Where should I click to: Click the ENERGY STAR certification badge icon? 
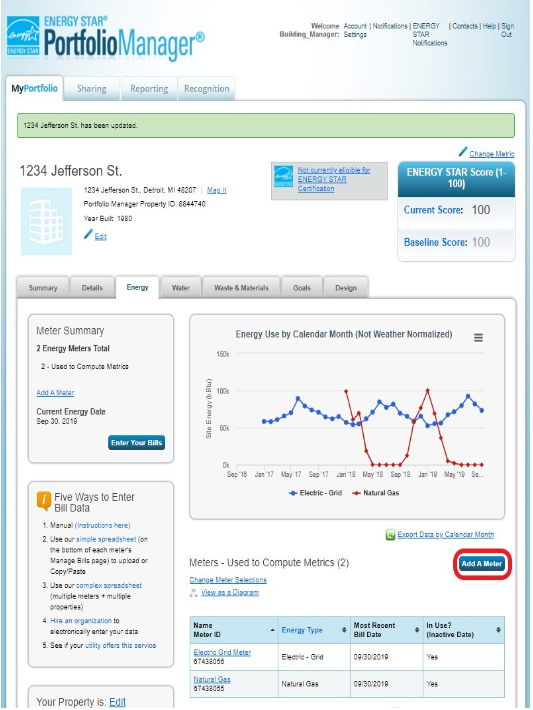283,177
